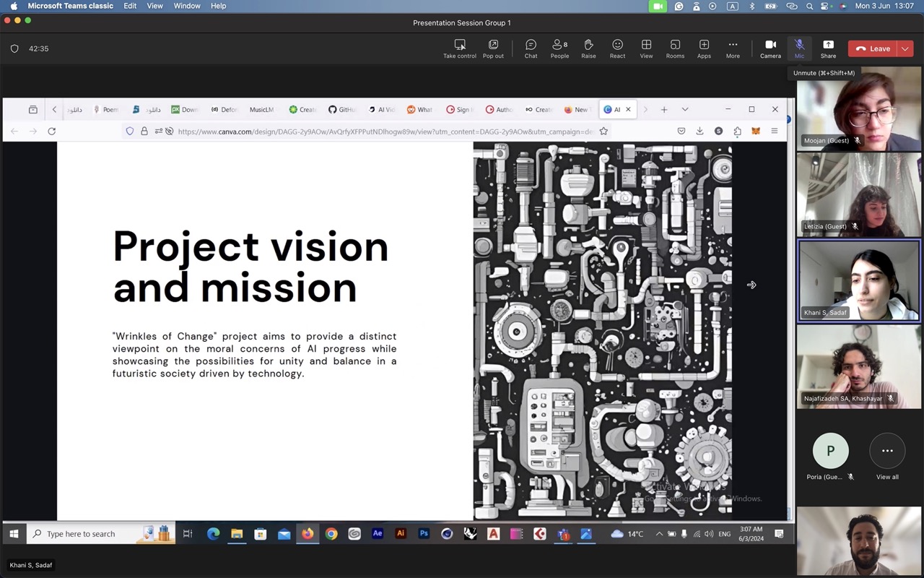
Task: Open the Window menu in menu bar
Action: pos(187,6)
